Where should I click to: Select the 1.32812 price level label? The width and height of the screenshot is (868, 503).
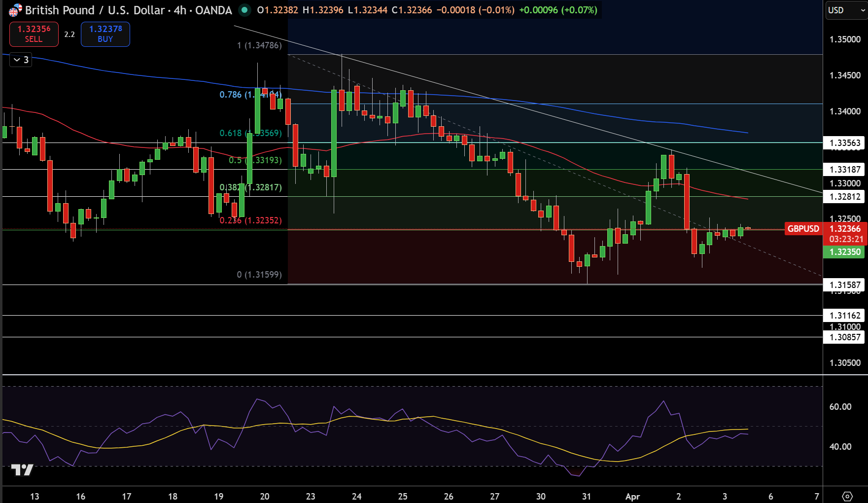pyautogui.click(x=845, y=197)
